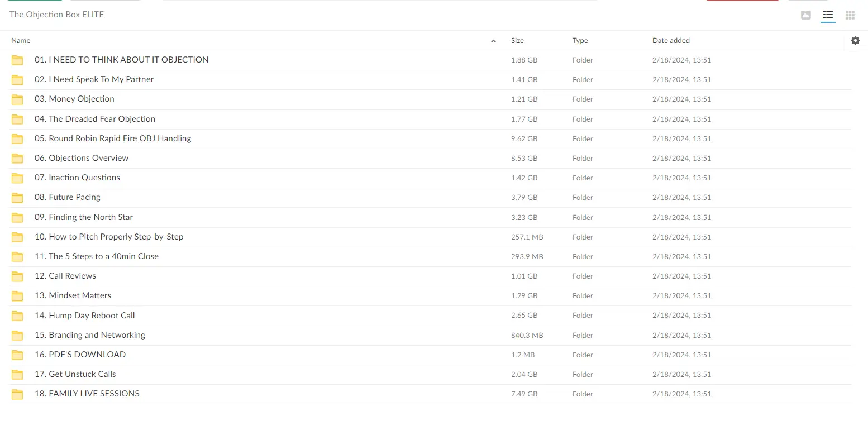868x435 pixels.
Task: Click folder icon for PDF'S DOWNLOAD
Action: (x=17, y=355)
